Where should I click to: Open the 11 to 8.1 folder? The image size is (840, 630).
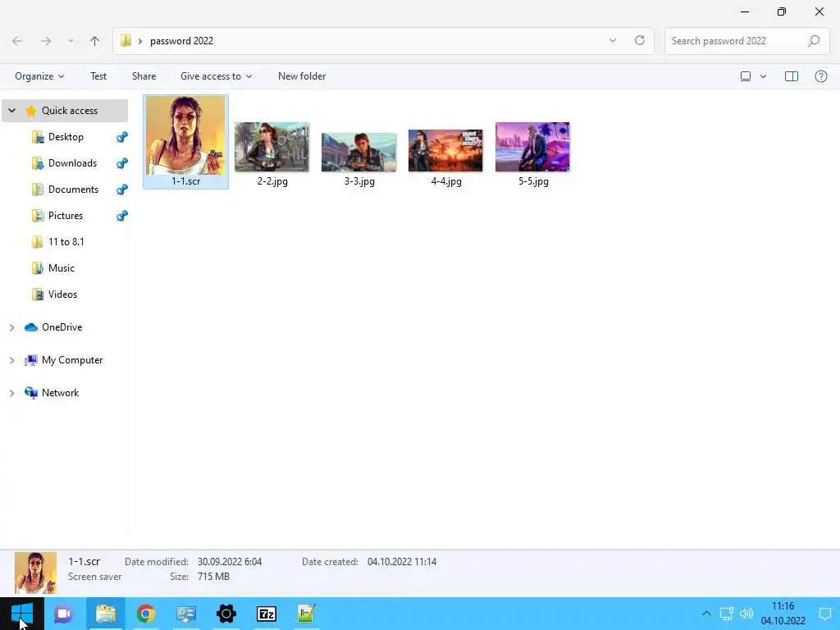(66, 242)
